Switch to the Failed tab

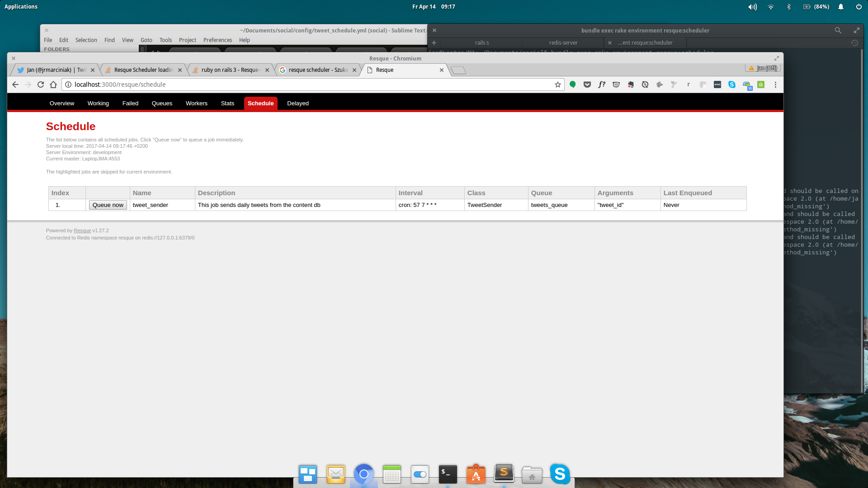(x=130, y=103)
